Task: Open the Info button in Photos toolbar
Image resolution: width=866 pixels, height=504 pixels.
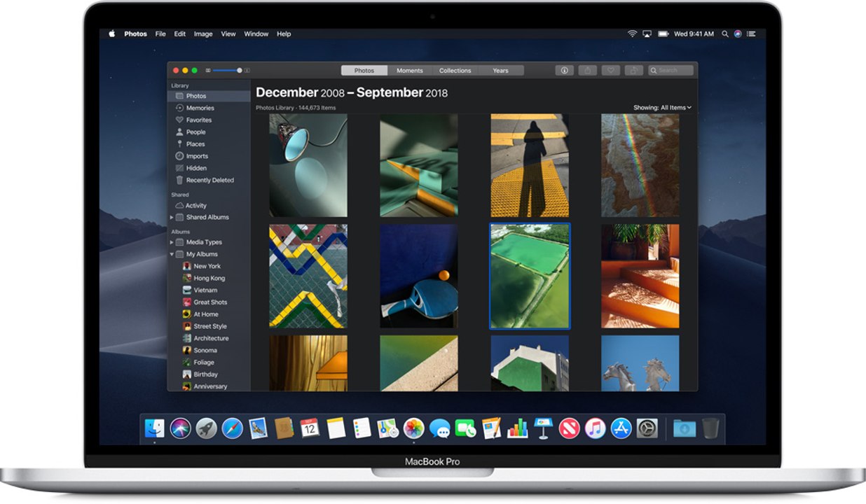Action: [565, 70]
